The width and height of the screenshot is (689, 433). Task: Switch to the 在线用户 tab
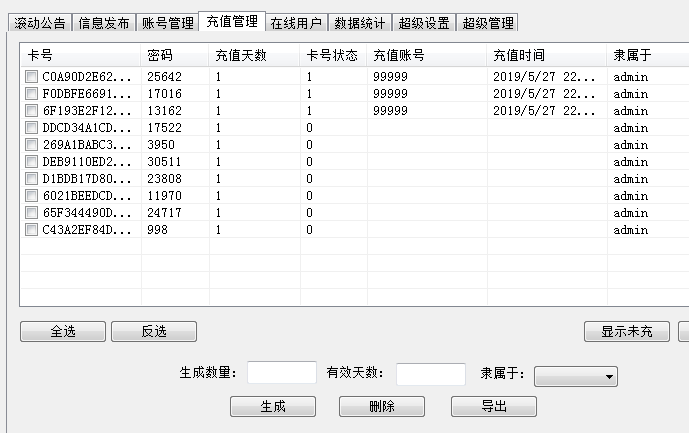[x=296, y=23]
